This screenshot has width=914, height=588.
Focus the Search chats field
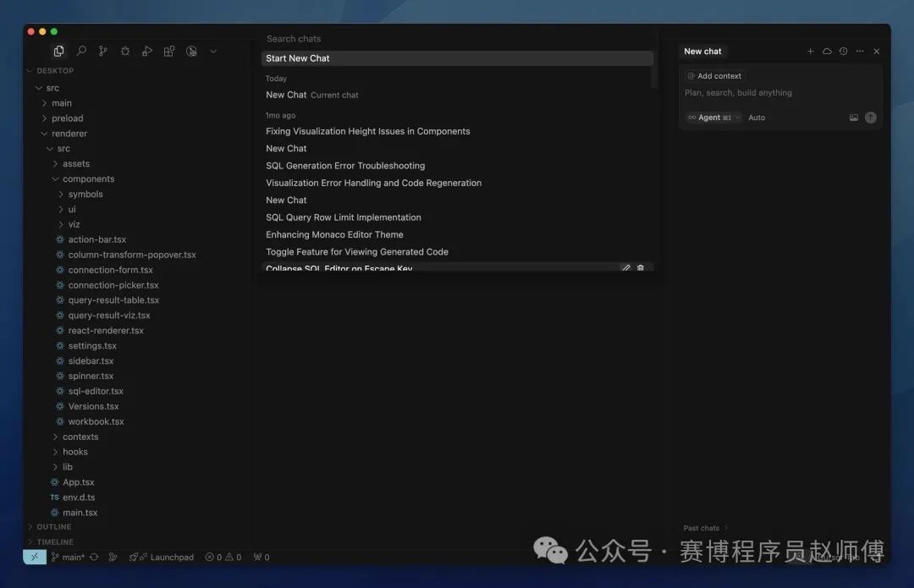458,38
